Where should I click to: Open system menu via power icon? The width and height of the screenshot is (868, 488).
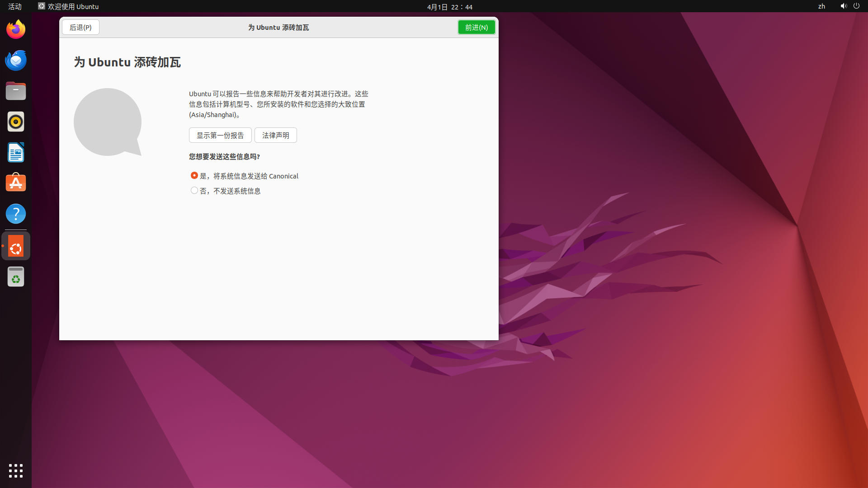[x=856, y=6]
